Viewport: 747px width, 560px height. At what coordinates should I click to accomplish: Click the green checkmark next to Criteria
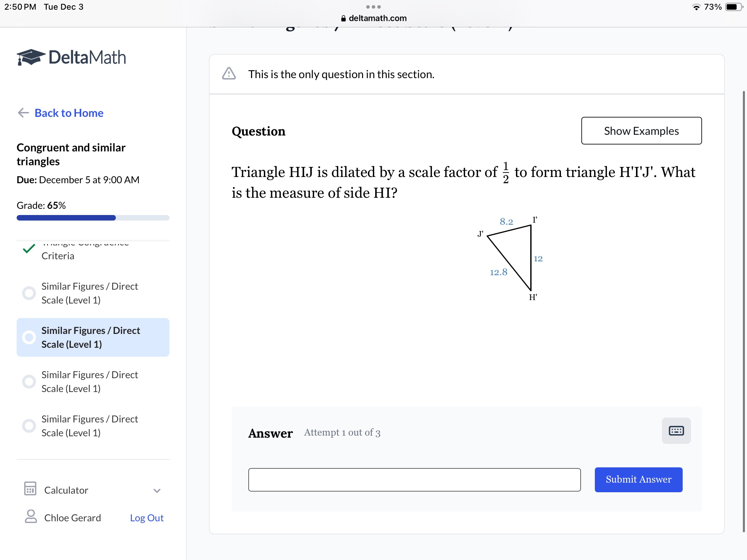[x=29, y=249]
